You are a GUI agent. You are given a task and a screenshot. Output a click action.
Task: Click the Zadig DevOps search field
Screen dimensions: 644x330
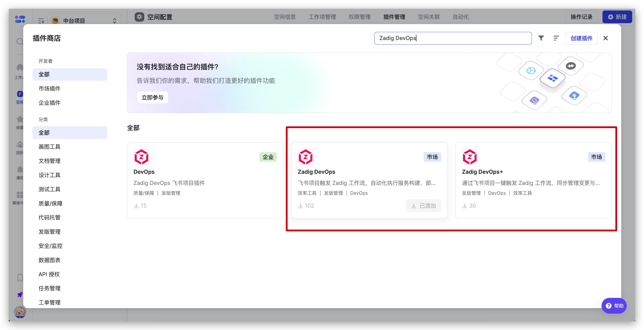click(453, 38)
